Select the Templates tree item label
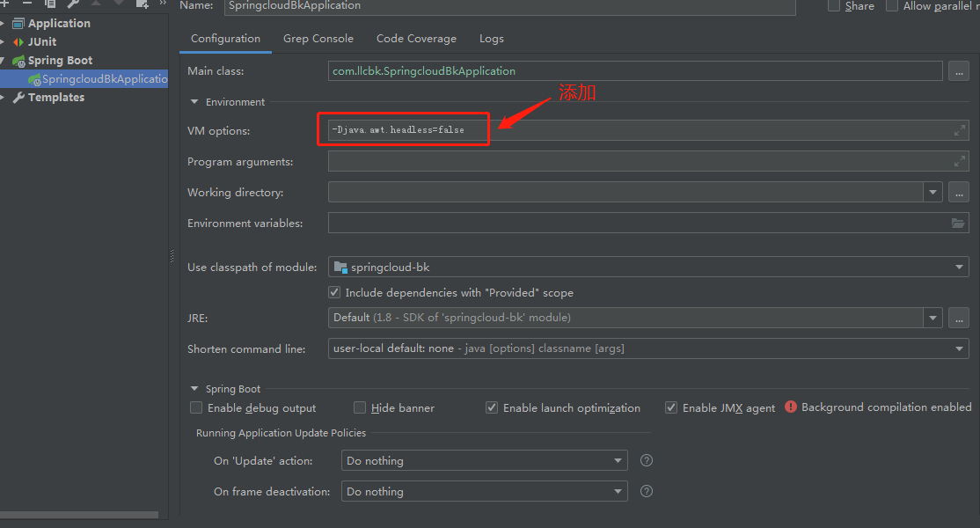 pos(56,98)
